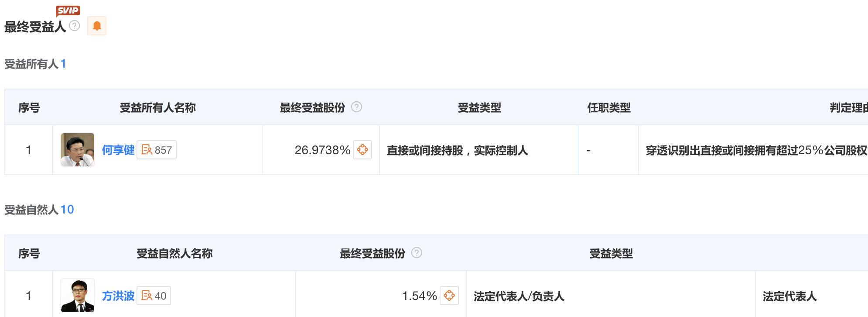This screenshot has height=317, width=868.
Task: Open 方洪波 profile link
Action: (x=118, y=296)
